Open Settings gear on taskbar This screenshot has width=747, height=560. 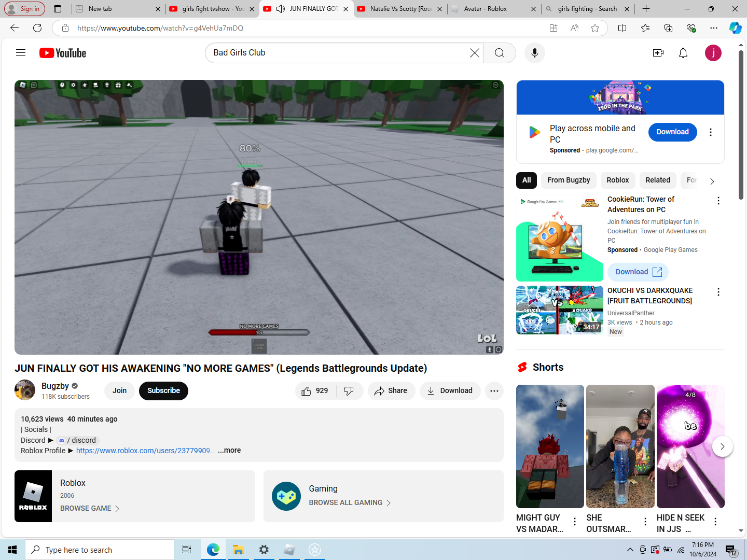coord(264,550)
